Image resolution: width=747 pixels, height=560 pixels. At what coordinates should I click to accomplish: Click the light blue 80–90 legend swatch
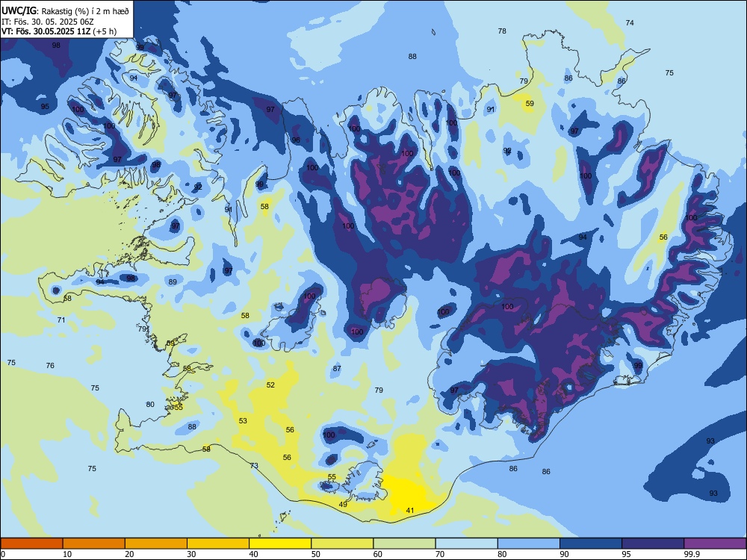tap(529, 544)
